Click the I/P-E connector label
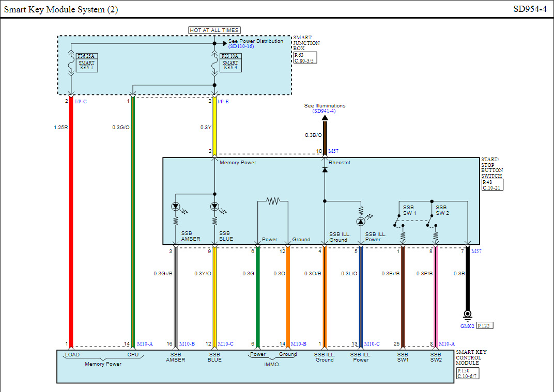 click(223, 101)
